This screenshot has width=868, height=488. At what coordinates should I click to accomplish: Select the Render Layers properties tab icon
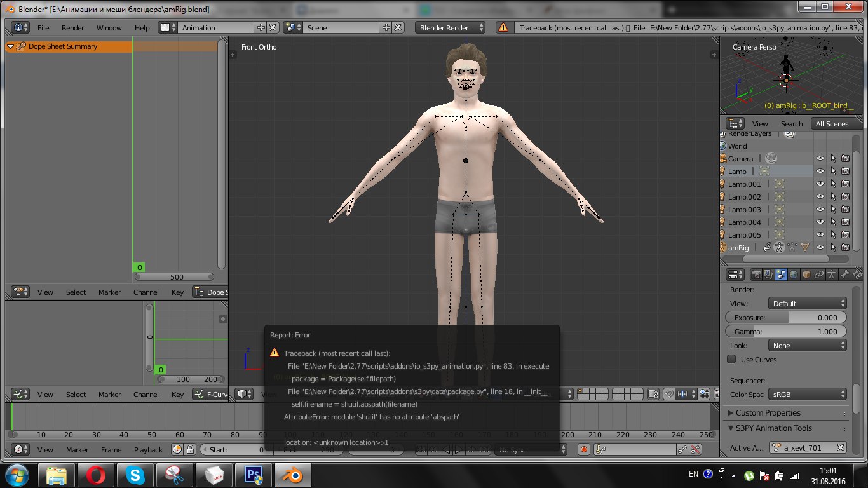769,274
